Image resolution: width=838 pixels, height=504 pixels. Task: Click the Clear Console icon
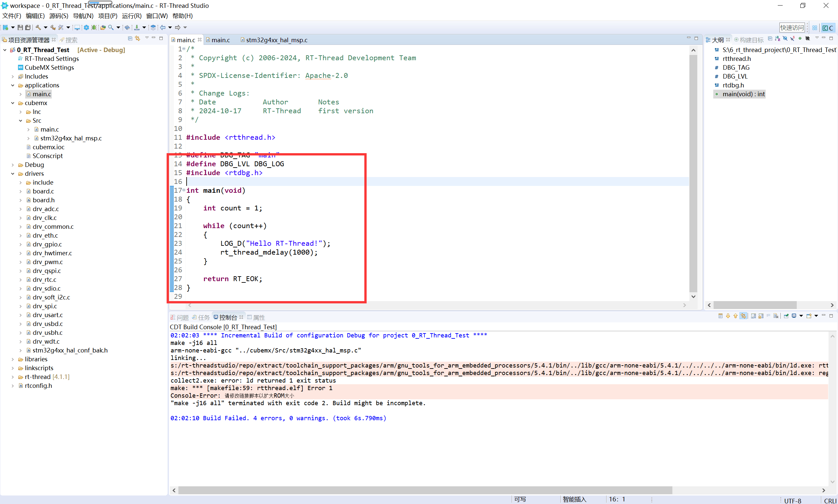(776, 316)
